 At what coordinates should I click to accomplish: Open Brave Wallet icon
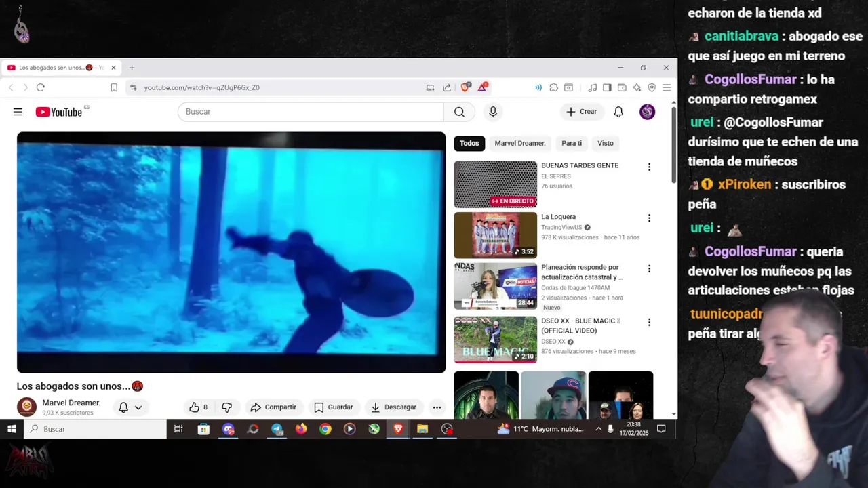click(622, 87)
